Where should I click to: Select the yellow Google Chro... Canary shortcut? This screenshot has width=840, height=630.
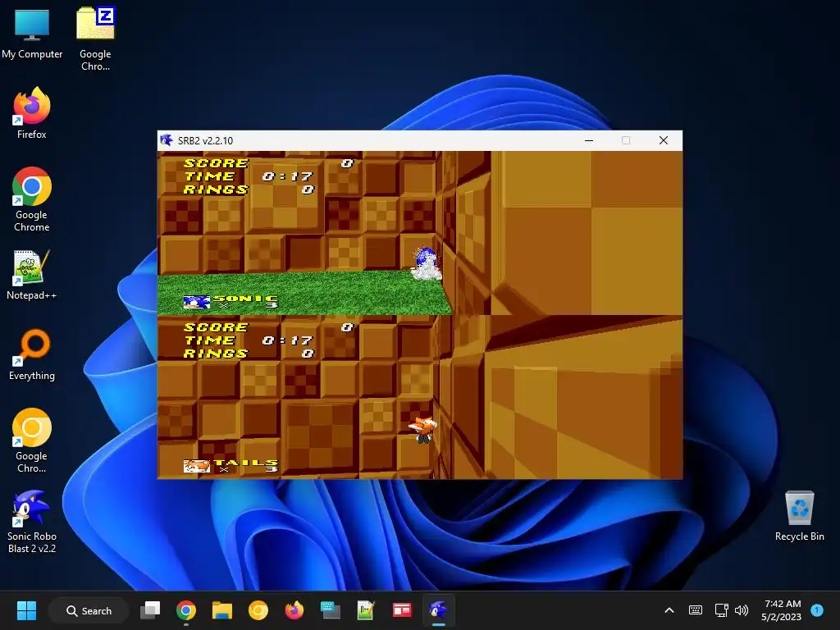coord(32,441)
